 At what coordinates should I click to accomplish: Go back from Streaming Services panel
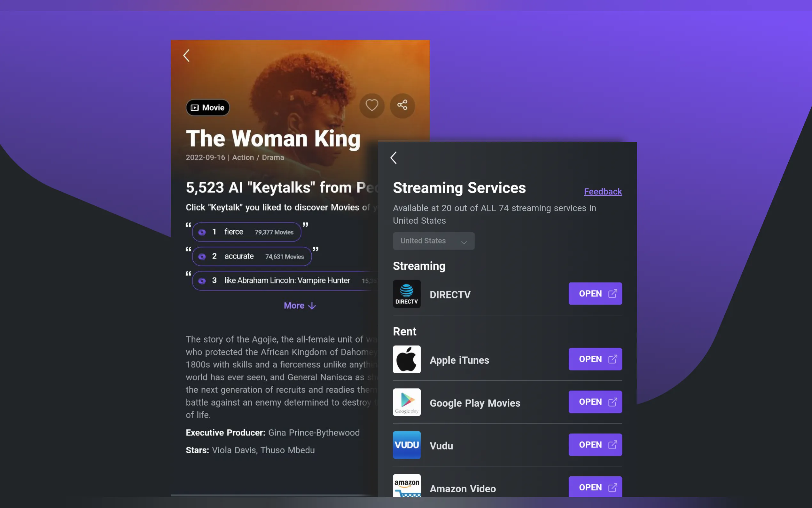pos(394,158)
